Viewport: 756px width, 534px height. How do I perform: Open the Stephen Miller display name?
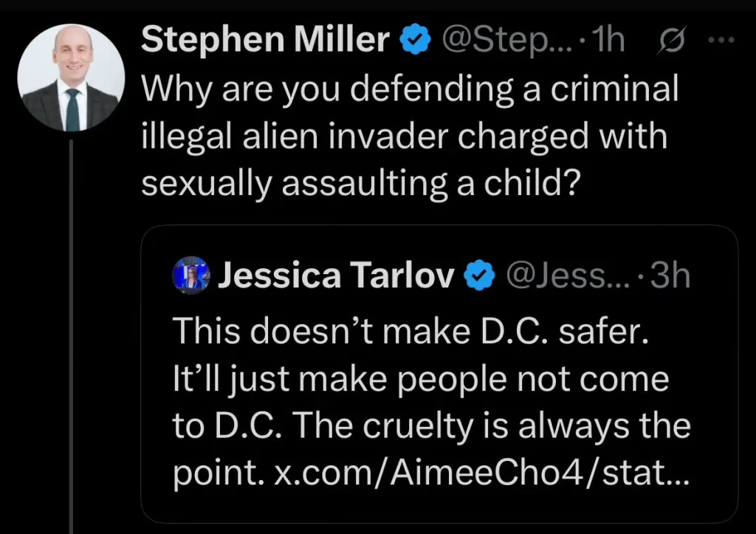coord(265,41)
